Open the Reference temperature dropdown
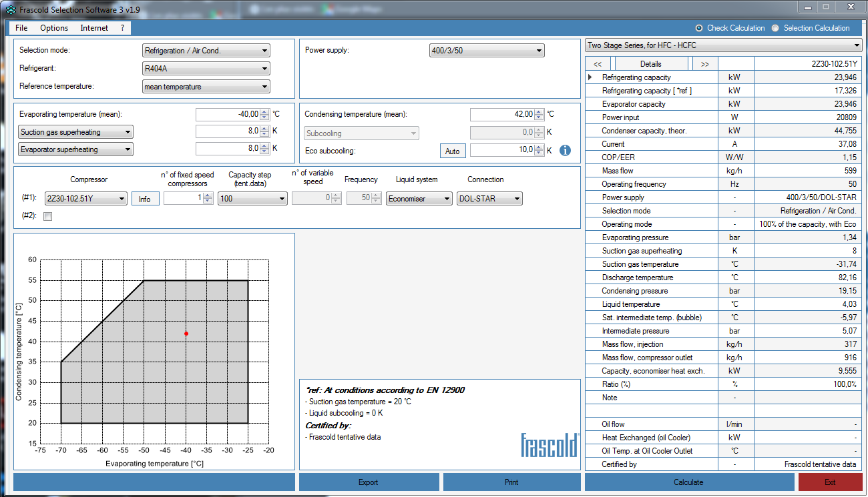Screen dimensions: 868x497 [x=206, y=86]
